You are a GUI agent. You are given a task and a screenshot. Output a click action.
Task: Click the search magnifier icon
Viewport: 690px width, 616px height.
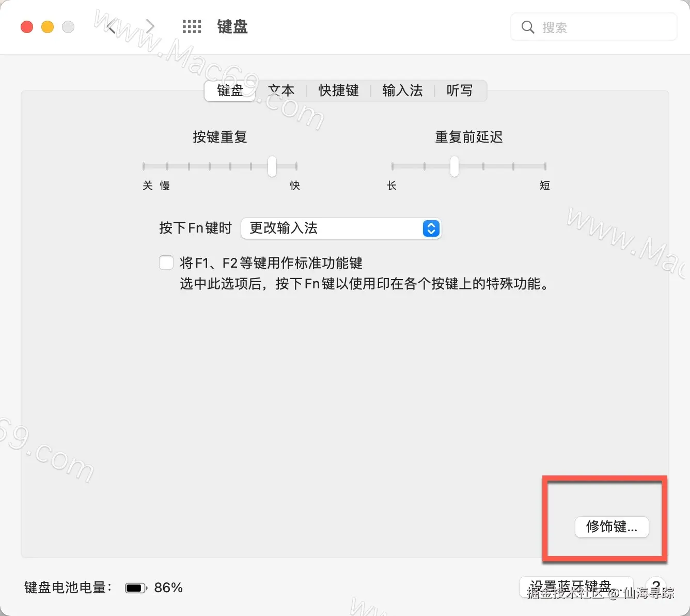(x=527, y=27)
